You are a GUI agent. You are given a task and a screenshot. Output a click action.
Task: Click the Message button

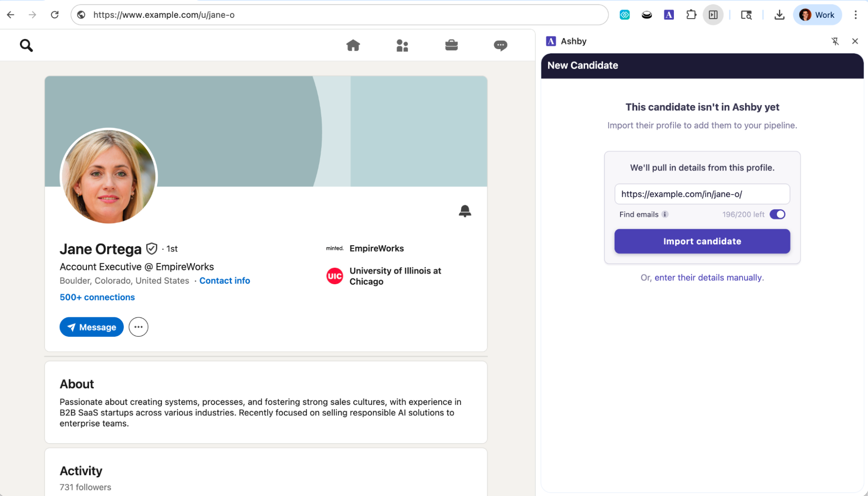click(x=92, y=327)
